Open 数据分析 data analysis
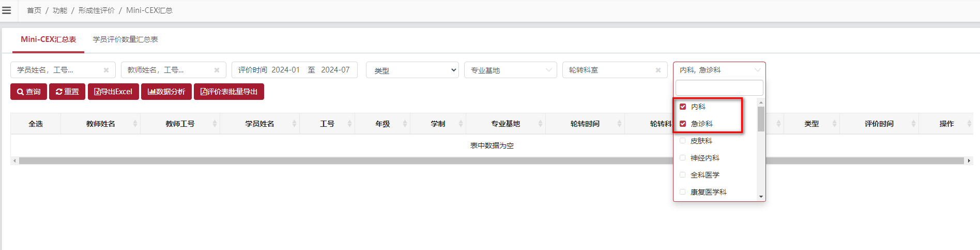Viewport: 980px width, 250px height. tap(166, 92)
